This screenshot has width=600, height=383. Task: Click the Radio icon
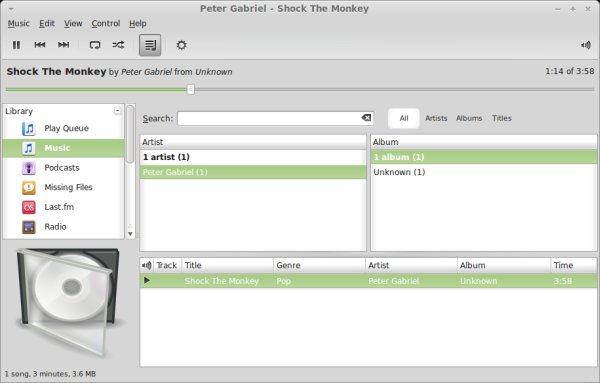tap(29, 227)
